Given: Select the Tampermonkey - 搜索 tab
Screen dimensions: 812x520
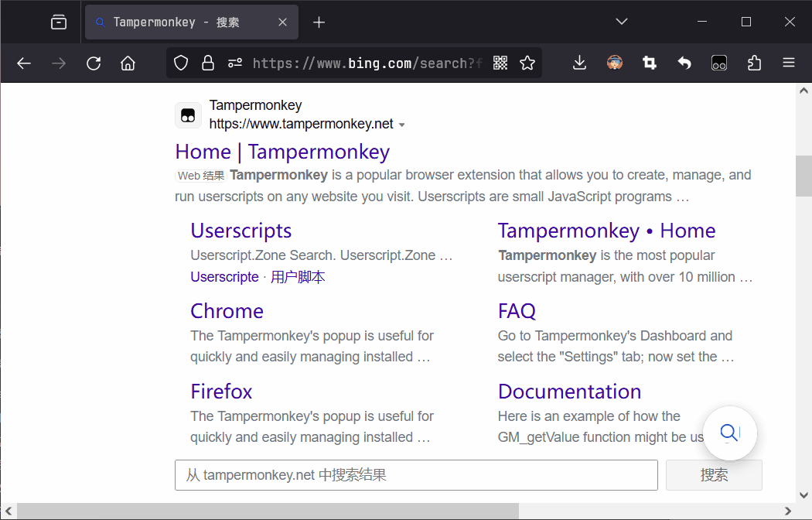Looking at the screenshot, I should [192, 22].
